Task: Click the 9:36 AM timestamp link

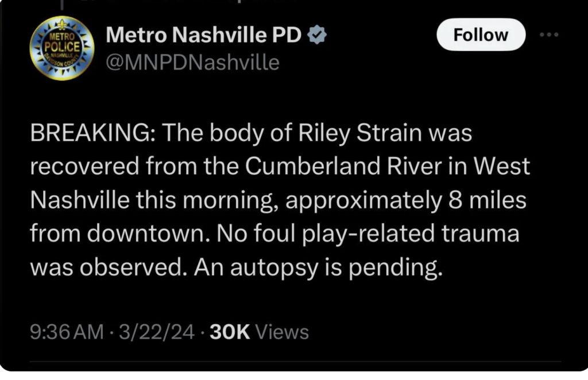Action: pyautogui.click(x=59, y=331)
